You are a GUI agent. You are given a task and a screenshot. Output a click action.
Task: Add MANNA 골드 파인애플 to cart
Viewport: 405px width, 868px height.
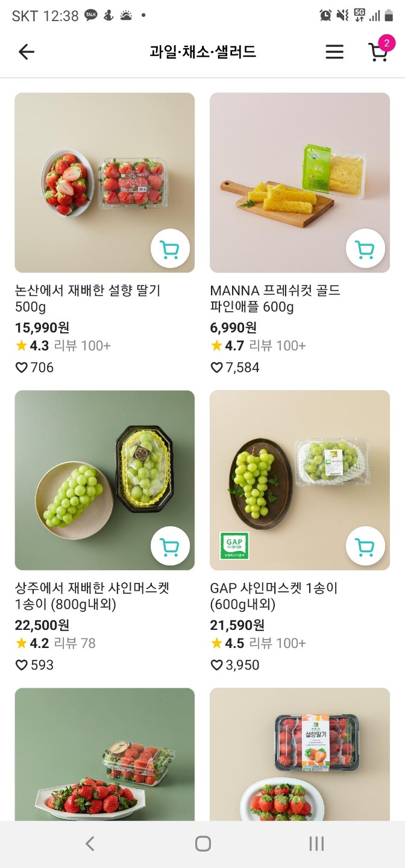pos(366,248)
